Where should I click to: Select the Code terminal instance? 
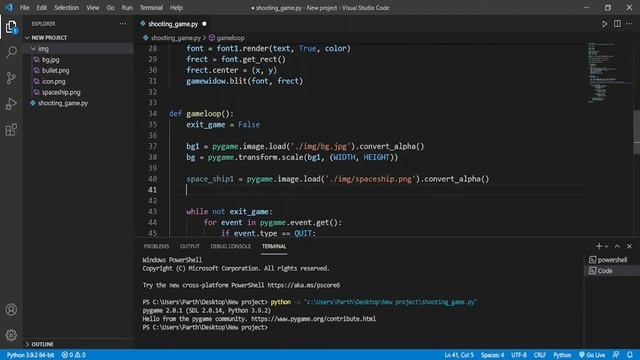pos(612,271)
